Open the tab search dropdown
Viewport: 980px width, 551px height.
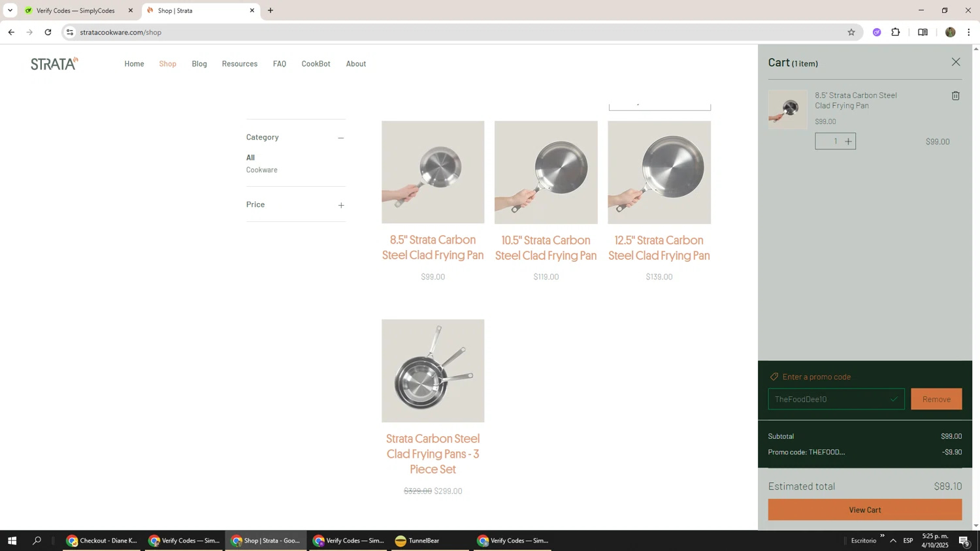click(x=10, y=10)
